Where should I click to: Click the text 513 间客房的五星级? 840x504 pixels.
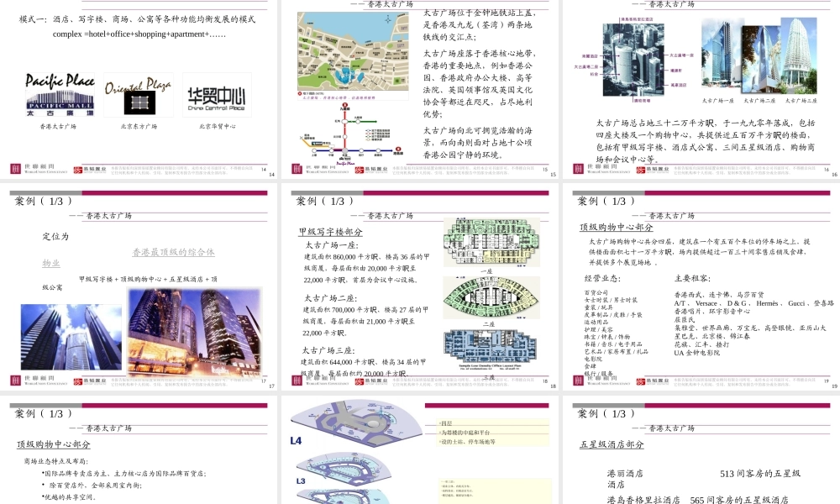pos(760,474)
